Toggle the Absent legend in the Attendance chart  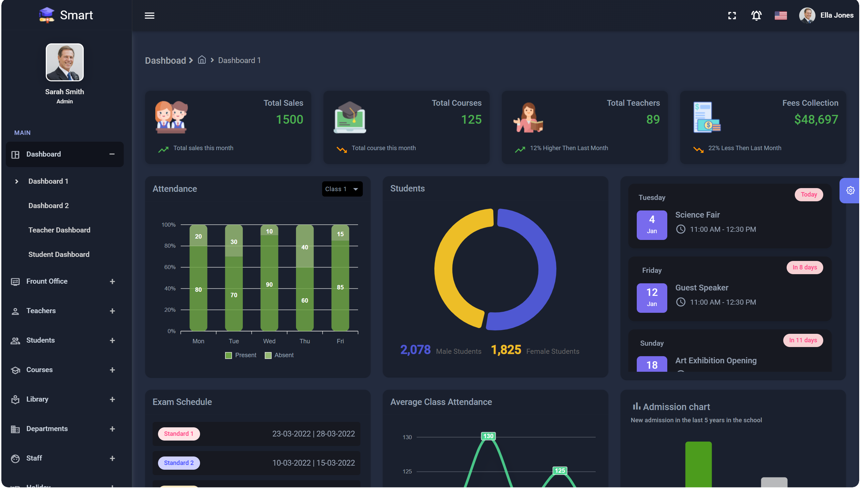point(279,355)
